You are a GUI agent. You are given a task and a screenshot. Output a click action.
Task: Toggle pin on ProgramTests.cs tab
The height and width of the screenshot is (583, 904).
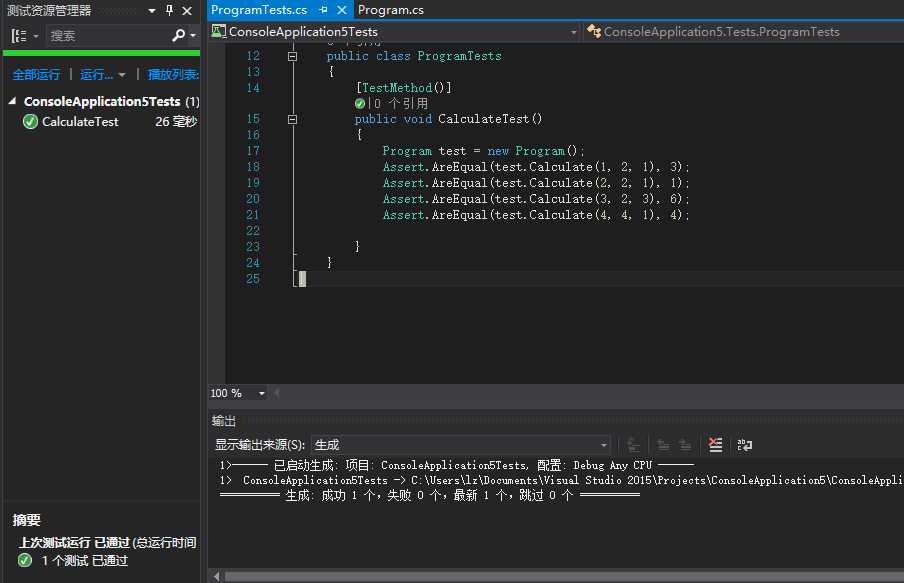coord(323,10)
